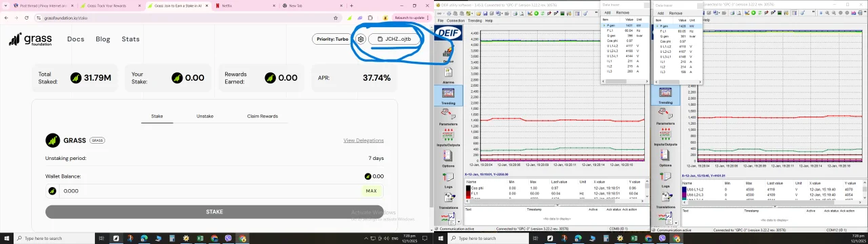
Task: Select the Claim Rewards tab
Action: [262, 116]
